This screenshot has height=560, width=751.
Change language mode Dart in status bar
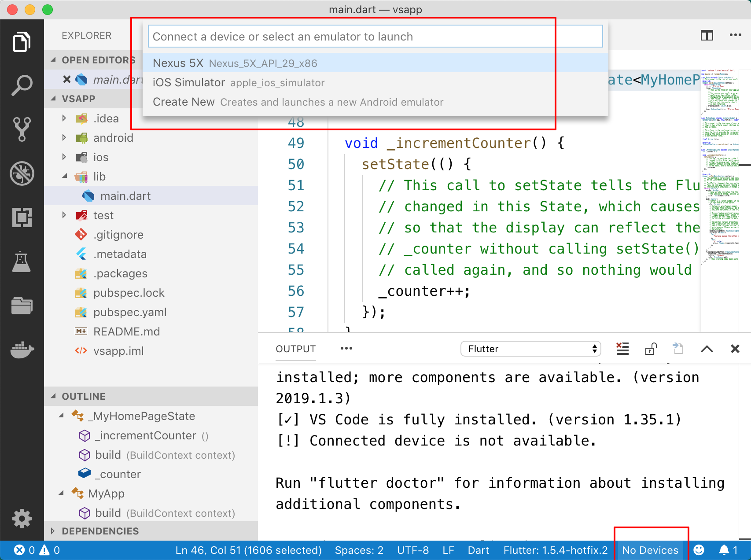[x=479, y=550]
